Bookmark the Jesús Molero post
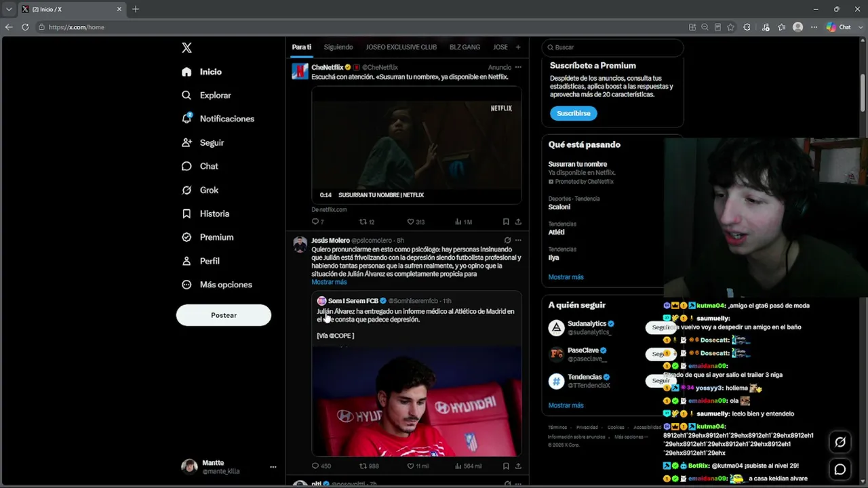Screen dimensions: 868x488 (x=506, y=466)
